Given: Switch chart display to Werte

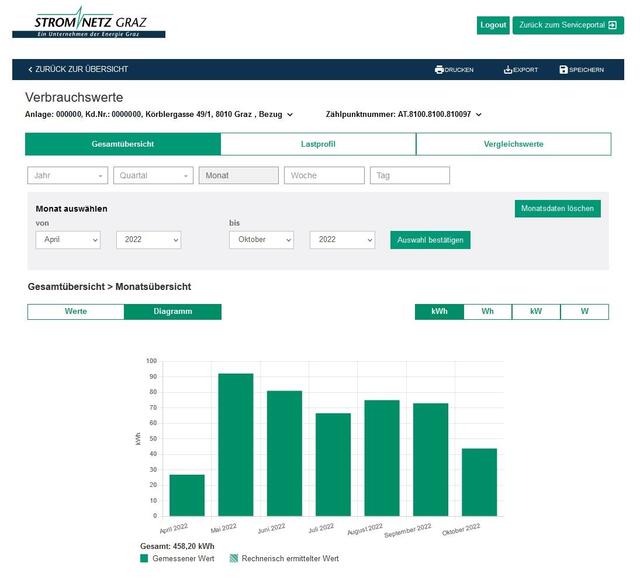Looking at the screenshot, I should click(76, 312).
